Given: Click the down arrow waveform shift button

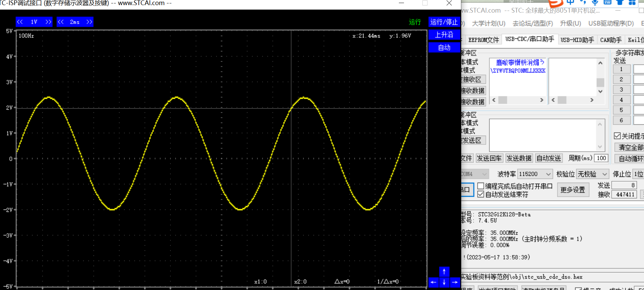Looking at the screenshot, I should click(x=444, y=282).
